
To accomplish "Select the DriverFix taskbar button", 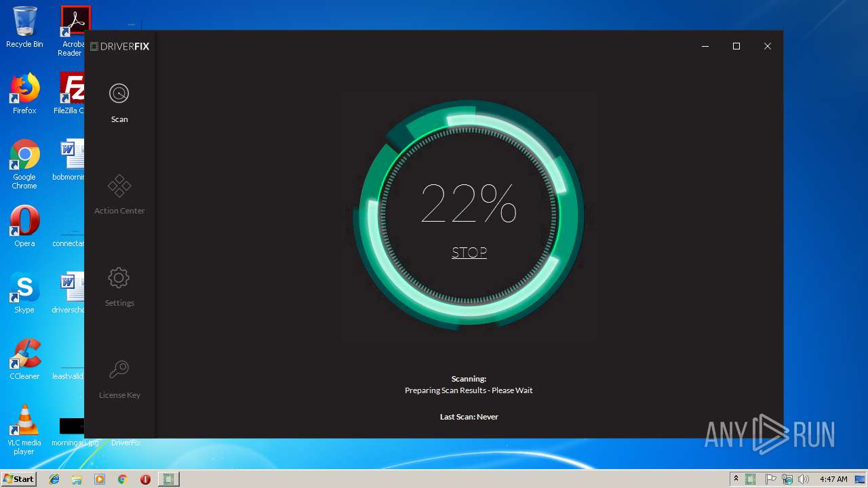I will click(168, 479).
